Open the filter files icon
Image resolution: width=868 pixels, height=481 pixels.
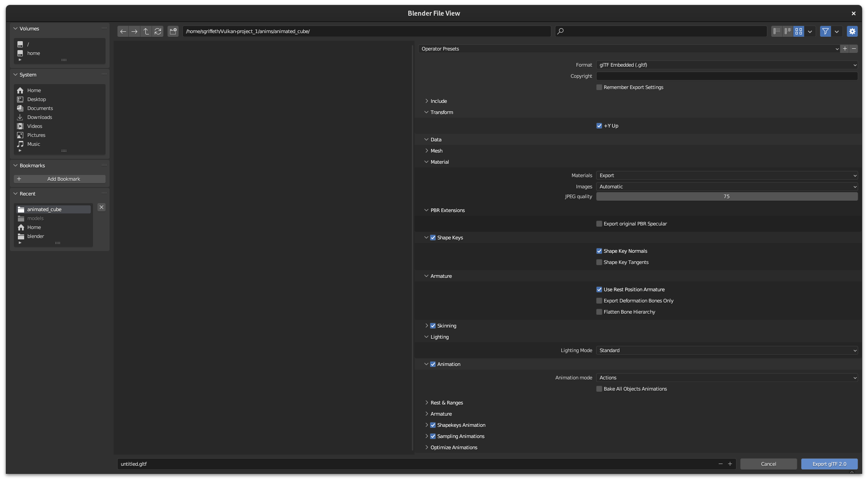pyautogui.click(x=825, y=31)
